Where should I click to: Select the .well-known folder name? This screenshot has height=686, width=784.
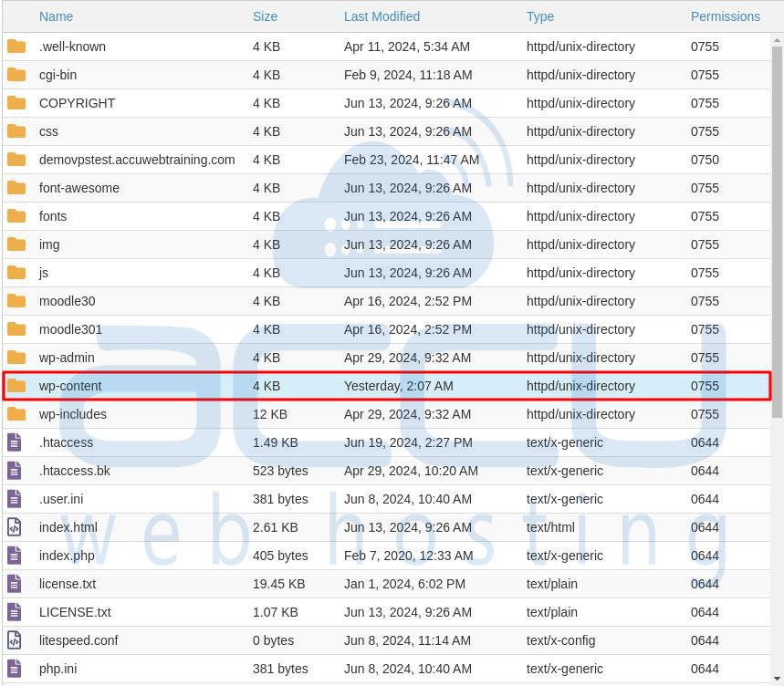[72, 47]
